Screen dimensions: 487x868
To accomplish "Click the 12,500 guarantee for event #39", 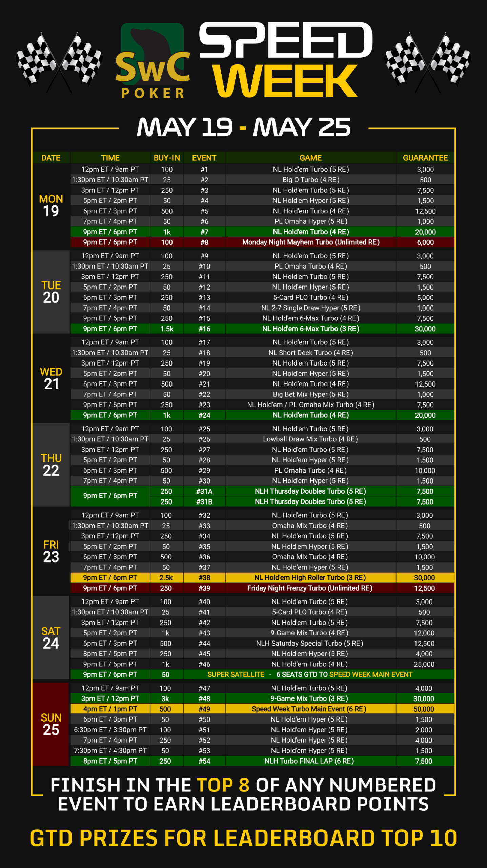I will tap(425, 588).
